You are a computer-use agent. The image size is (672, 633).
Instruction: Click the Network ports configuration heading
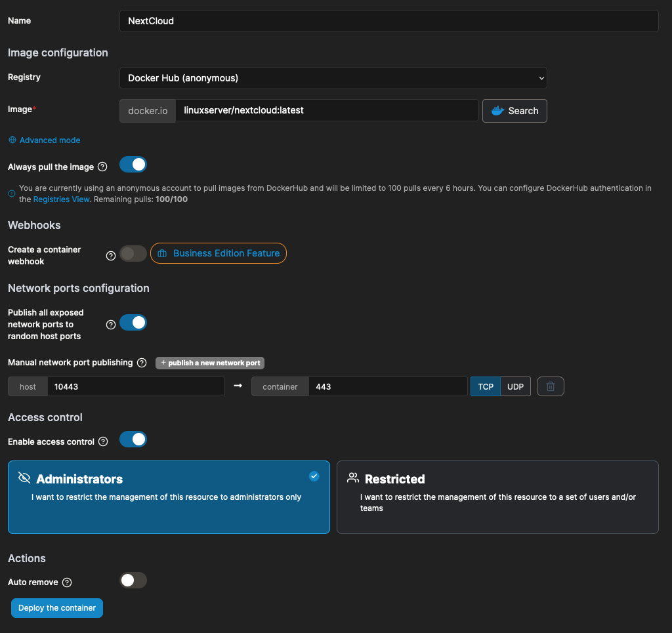tap(79, 288)
